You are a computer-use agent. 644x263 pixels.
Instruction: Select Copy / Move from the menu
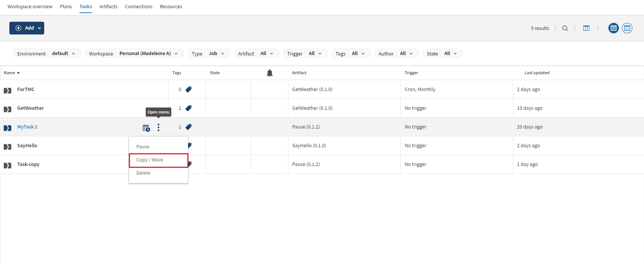[x=158, y=160]
